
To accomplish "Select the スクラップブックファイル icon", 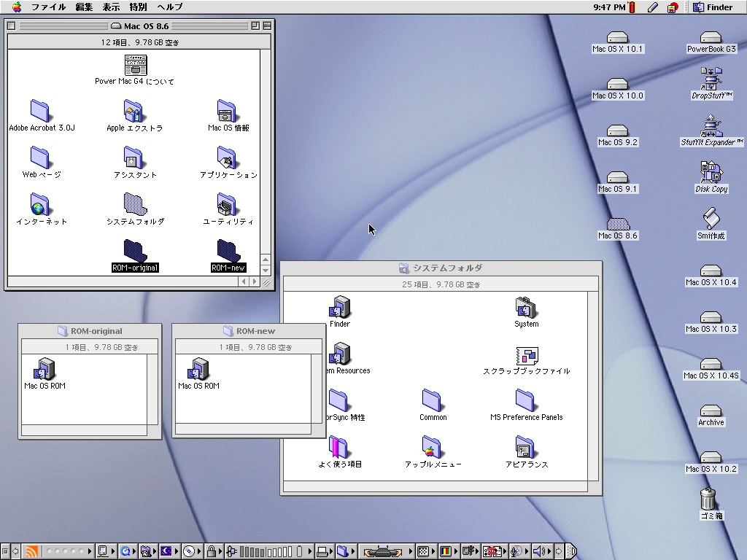I will coord(527,356).
